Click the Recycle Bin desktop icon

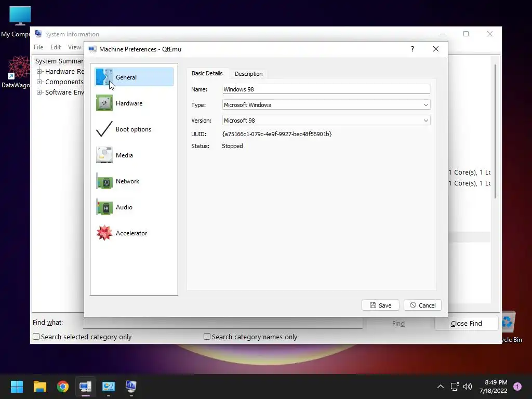point(508,322)
